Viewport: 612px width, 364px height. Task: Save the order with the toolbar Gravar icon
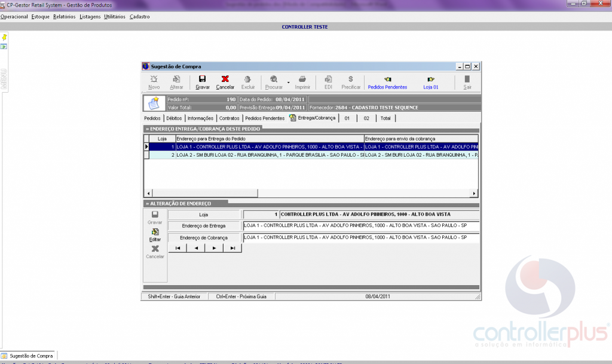[x=202, y=79]
